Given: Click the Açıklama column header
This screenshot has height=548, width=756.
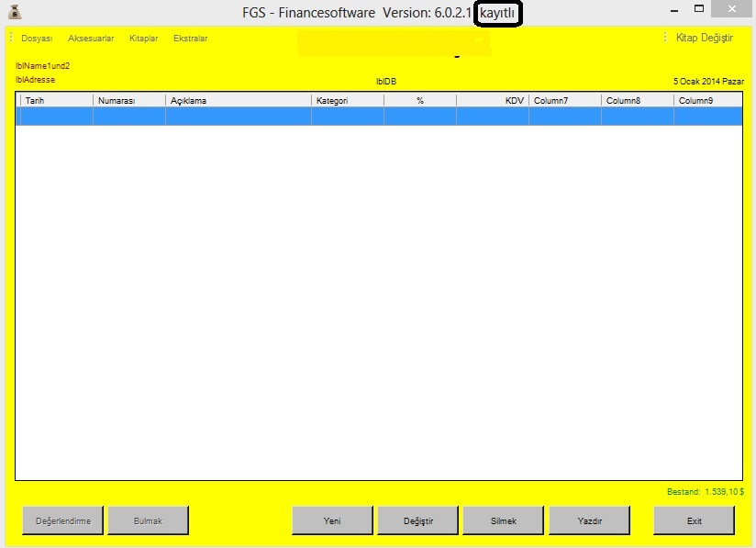Looking at the screenshot, I should (238, 100).
